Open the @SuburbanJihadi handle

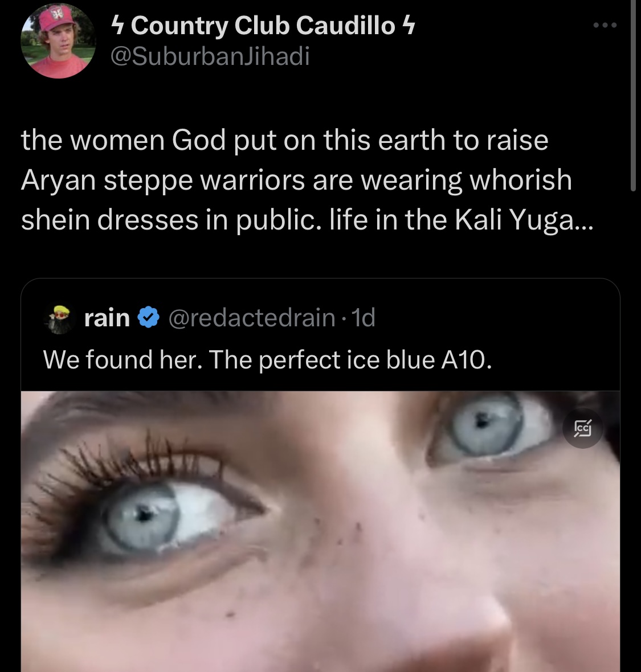210,56
